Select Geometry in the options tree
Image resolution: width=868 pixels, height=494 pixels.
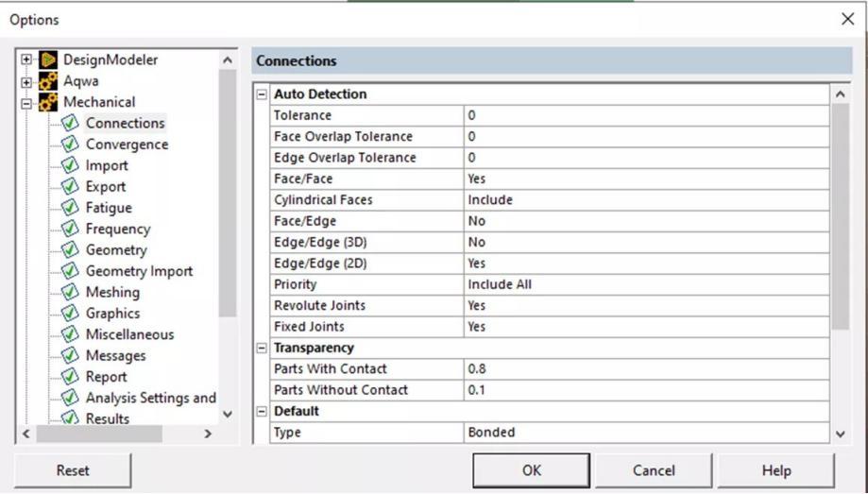point(116,249)
